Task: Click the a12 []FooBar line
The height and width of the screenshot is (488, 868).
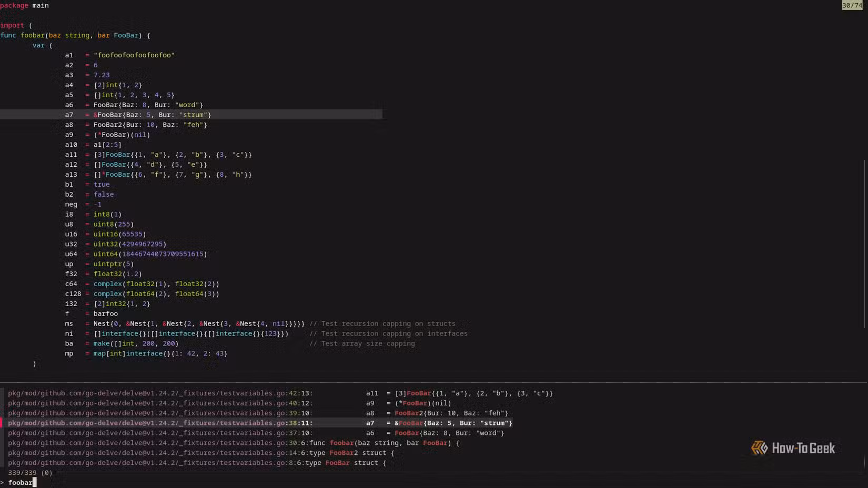Action: click(136, 165)
